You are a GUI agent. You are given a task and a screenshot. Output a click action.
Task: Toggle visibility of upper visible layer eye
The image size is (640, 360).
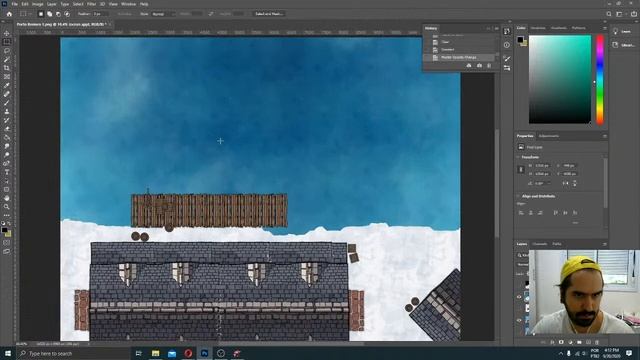click(519, 297)
